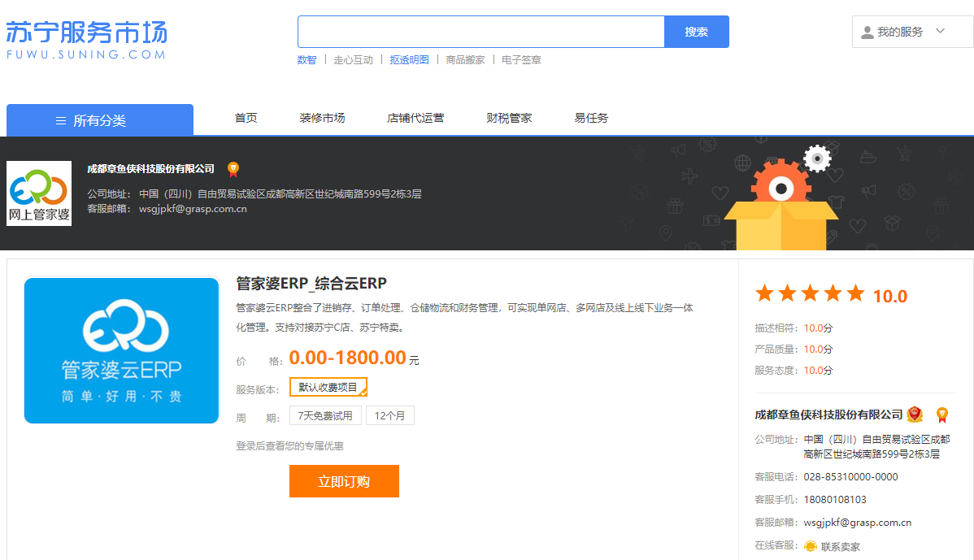Click the 联系卖家 contact seller link
Screen dimensions: 974x560
point(841,547)
